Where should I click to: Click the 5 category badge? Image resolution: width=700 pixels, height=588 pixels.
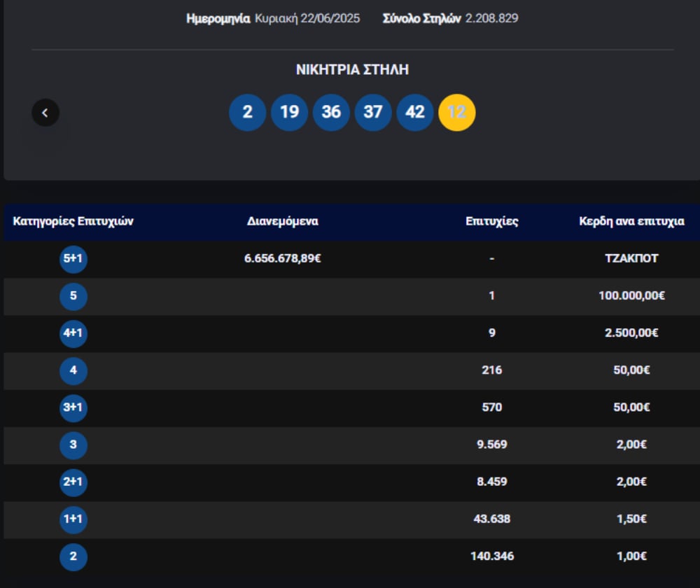click(x=73, y=296)
